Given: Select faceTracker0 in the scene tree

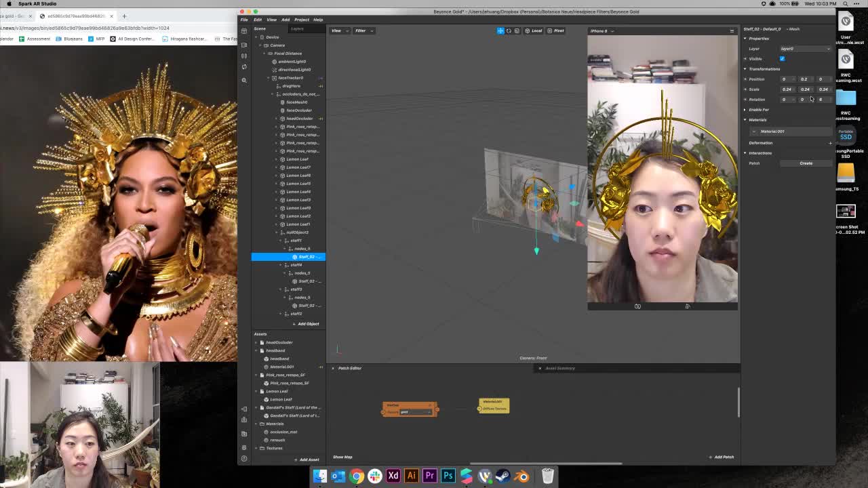Looking at the screenshot, I should (x=290, y=78).
